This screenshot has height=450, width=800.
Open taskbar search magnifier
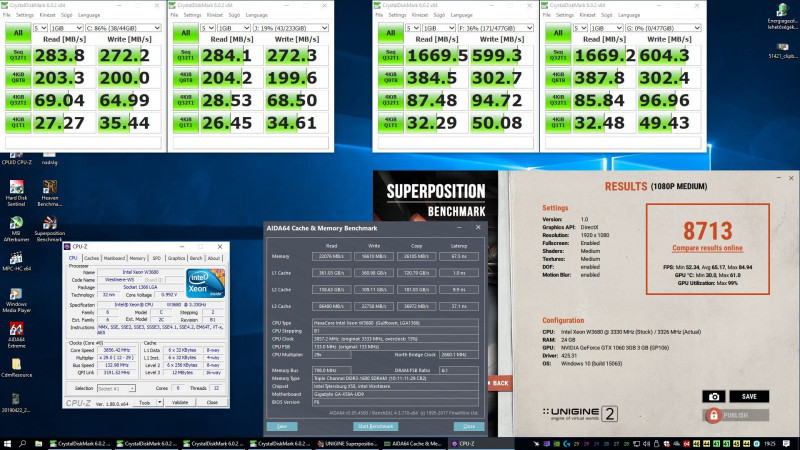(22, 444)
